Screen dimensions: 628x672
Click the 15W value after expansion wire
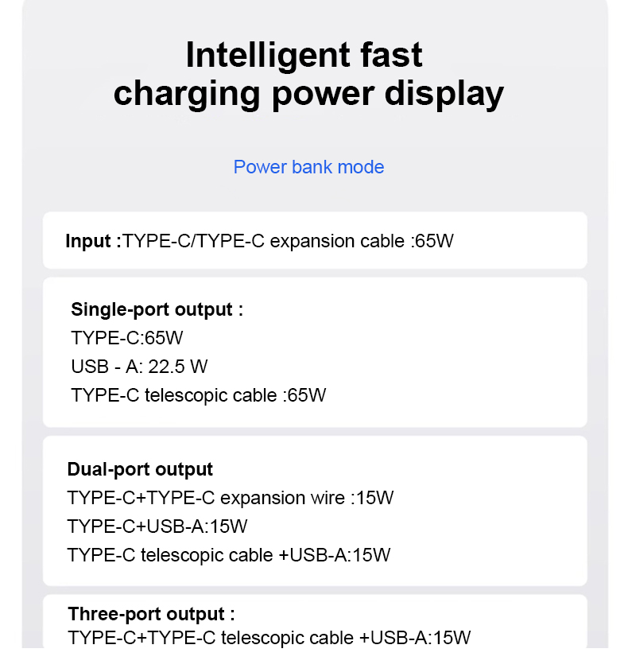(x=374, y=498)
